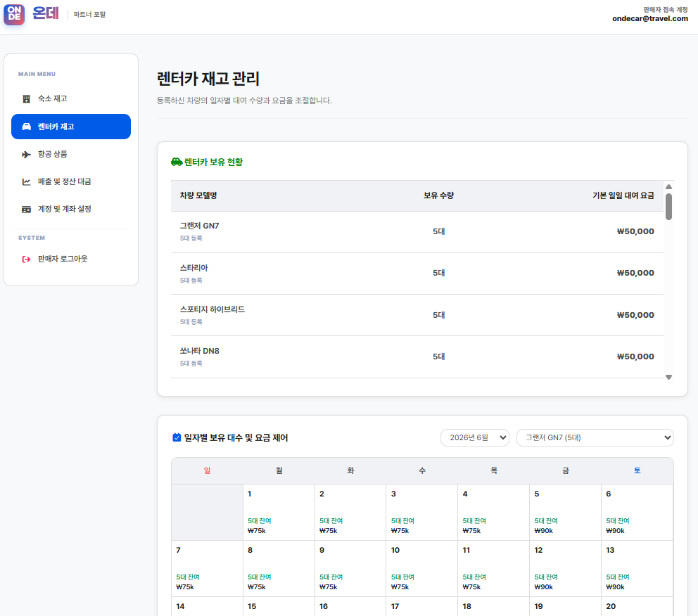This screenshot has width=698, height=616.
Task: Select June 17 calendar cell
Action: [x=422, y=607]
